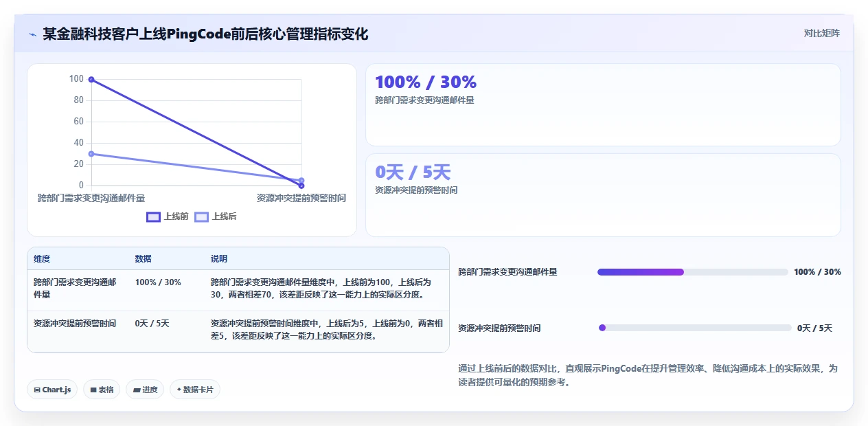
Task: Click description text starting 跨部门需求变更沟通邮件量维度中
Action: pos(321,289)
